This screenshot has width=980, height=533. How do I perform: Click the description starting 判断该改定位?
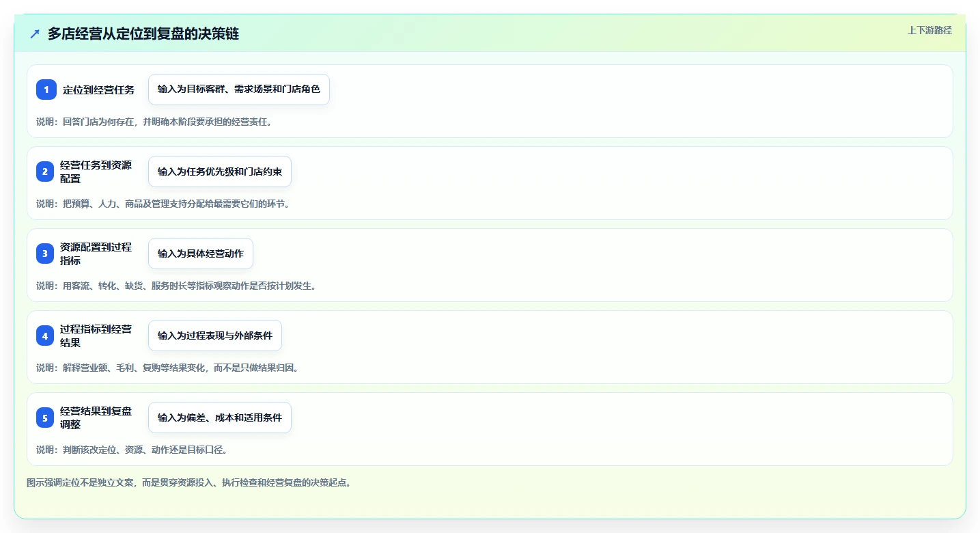coord(132,450)
